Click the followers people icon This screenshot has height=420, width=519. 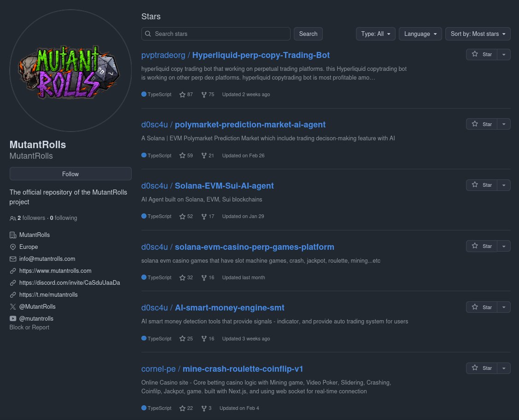pos(12,218)
